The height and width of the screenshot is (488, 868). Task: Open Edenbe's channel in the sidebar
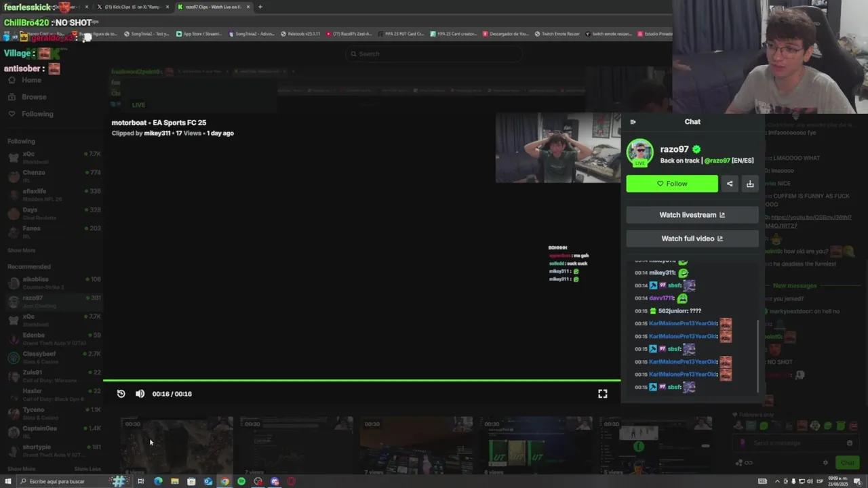54,338
